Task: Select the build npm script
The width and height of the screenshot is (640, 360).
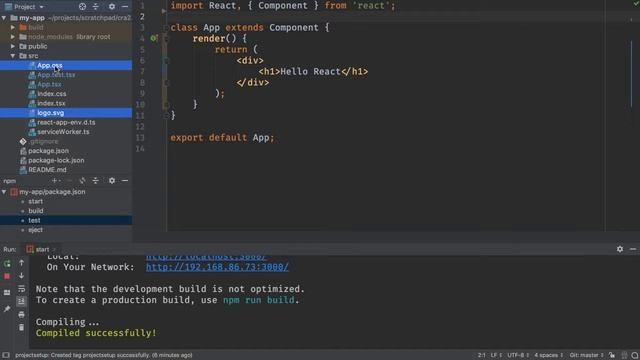Action: (36, 211)
